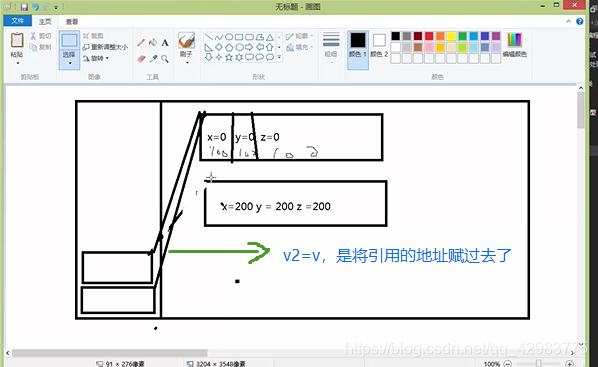Click the Undo arrow in quick access toolbar

pos(35,7)
